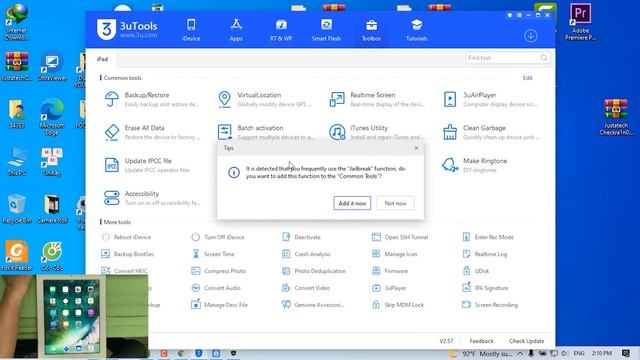Open Realtime Log tool
The width and height of the screenshot is (640, 360).
point(485,254)
